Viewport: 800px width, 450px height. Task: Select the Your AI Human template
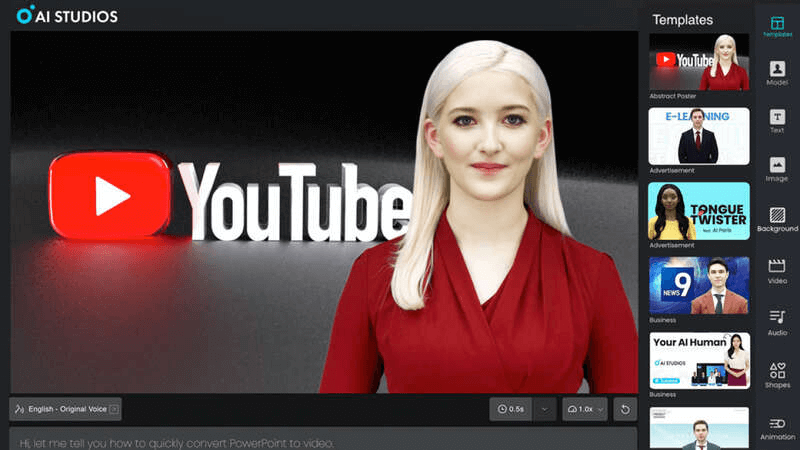(x=699, y=360)
